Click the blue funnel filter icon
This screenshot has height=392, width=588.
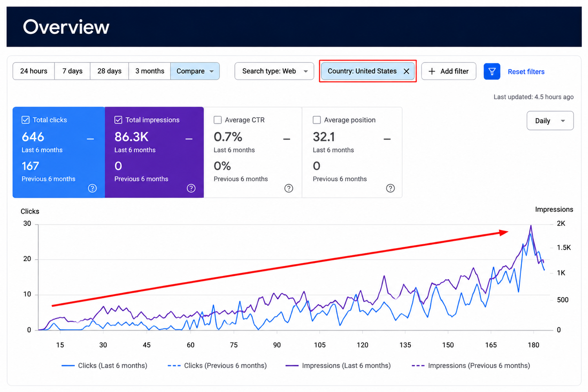[x=492, y=71]
